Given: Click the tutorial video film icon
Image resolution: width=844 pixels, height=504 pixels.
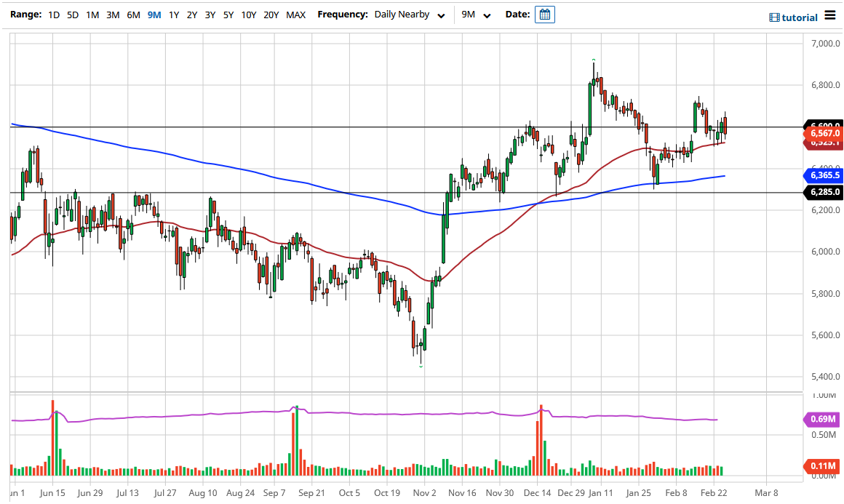Looking at the screenshot, I should coord(773,17).
